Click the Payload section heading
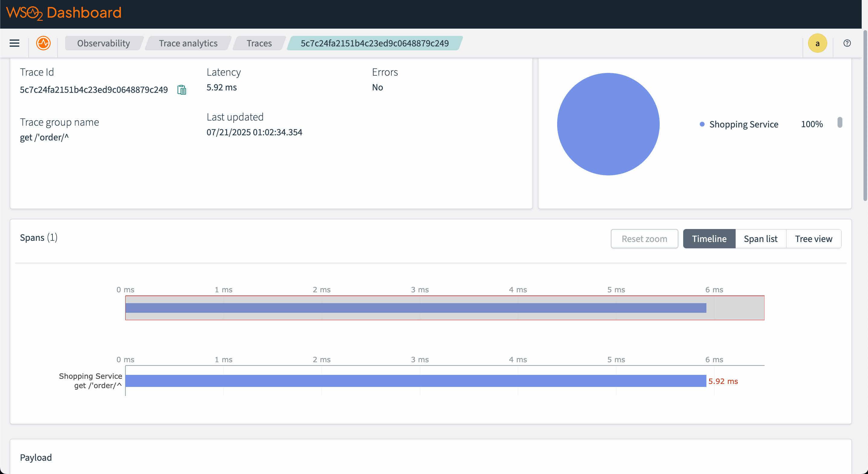Screen dimensions: 868x474 pyautogui.click(x=36, y=457)
